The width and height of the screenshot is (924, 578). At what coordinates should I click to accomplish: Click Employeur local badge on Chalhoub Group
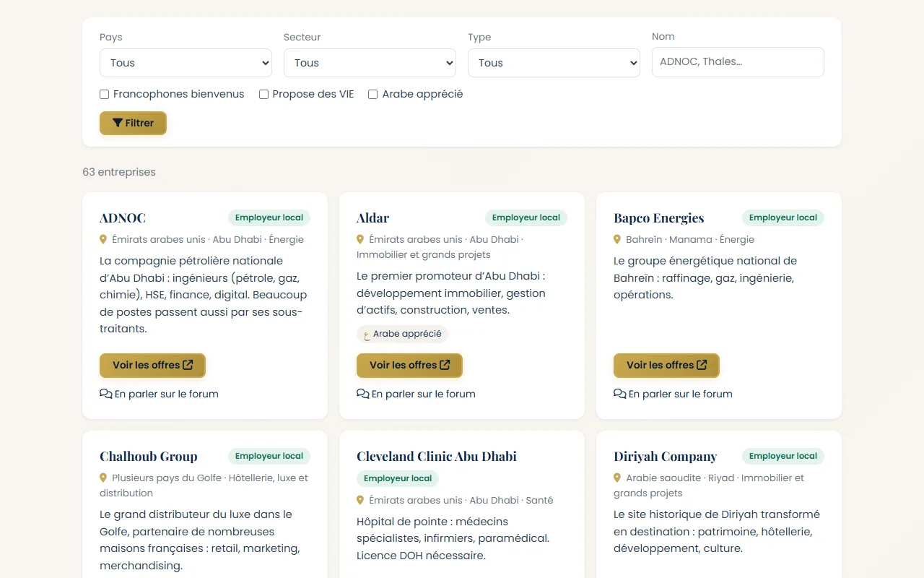click(269, 456)
